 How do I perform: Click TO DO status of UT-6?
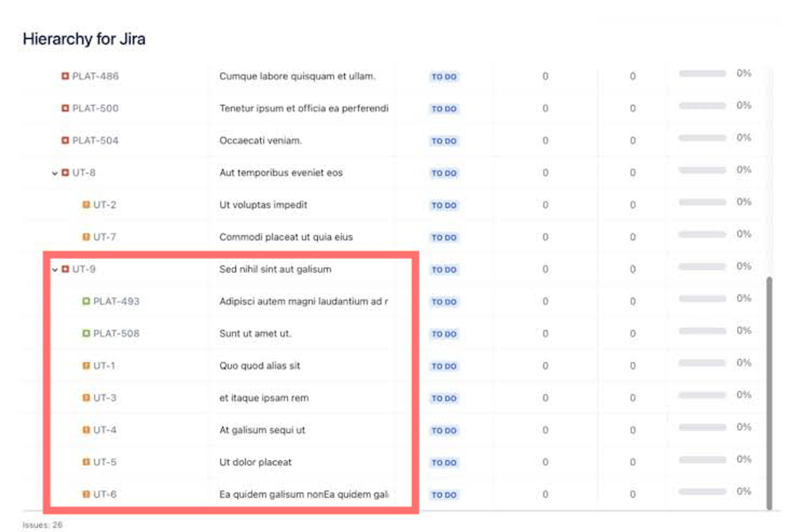point(444,495)
